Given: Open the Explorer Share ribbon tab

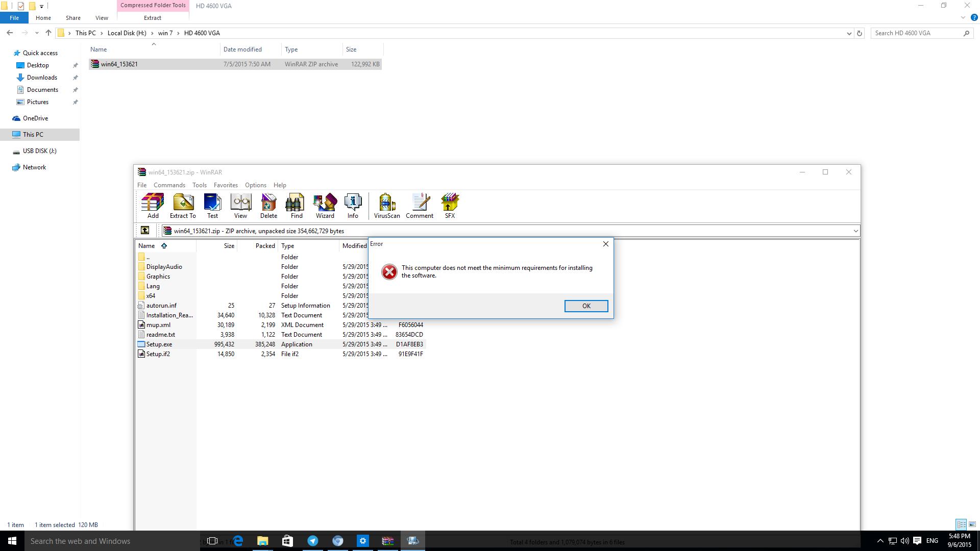Looking at the screenshot, I should tap(73, 18).
